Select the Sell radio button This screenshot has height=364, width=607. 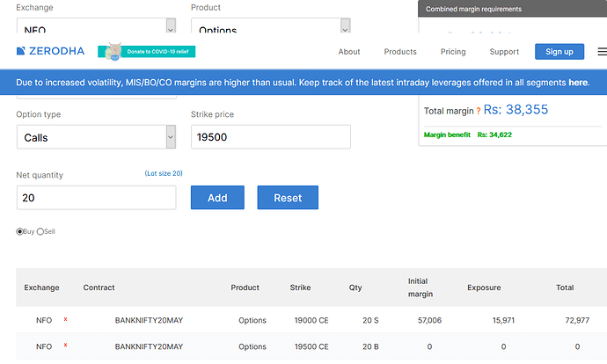(40, 231)
